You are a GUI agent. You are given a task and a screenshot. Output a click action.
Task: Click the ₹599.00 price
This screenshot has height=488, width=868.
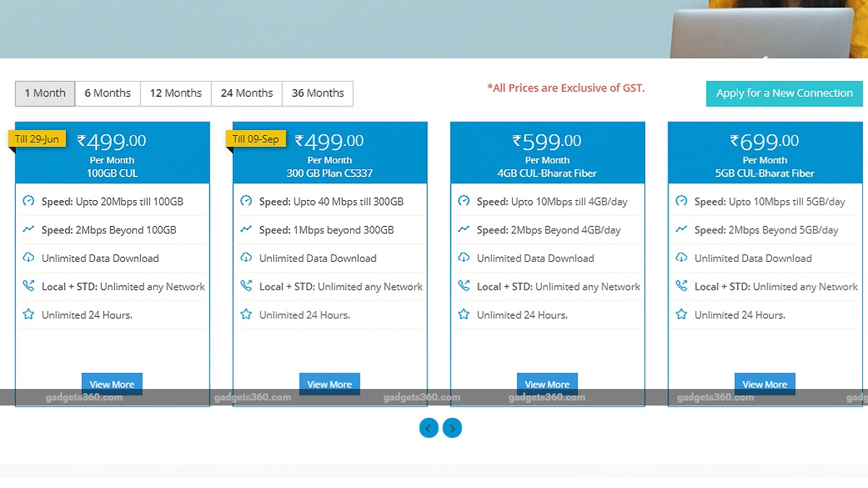[x=547, y=141]
